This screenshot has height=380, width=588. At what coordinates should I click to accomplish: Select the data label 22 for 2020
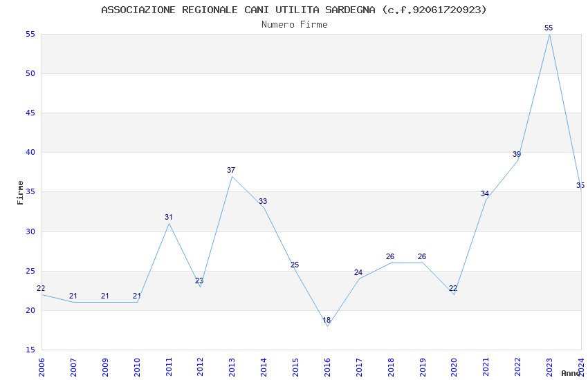[453, 288]
